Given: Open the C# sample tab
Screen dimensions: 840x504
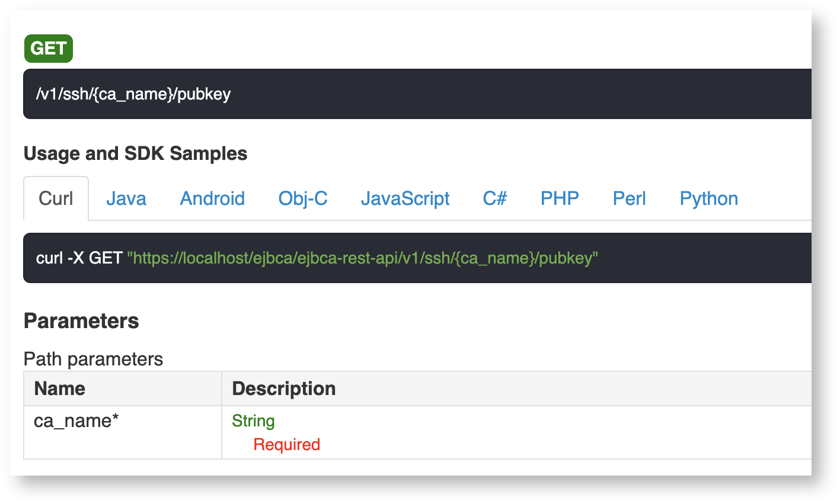Looking at the screenshot, I should point(495,198).
